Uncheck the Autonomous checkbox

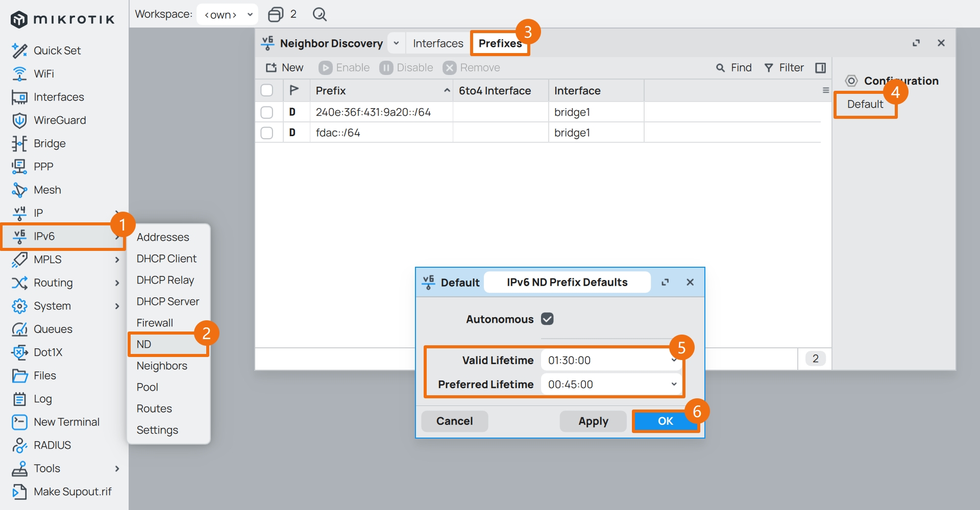pos(547,319)
